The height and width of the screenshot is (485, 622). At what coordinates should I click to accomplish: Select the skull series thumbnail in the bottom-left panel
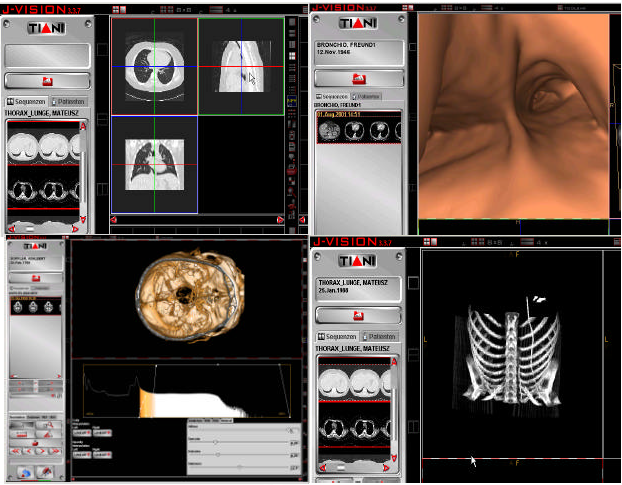(19, 308)
